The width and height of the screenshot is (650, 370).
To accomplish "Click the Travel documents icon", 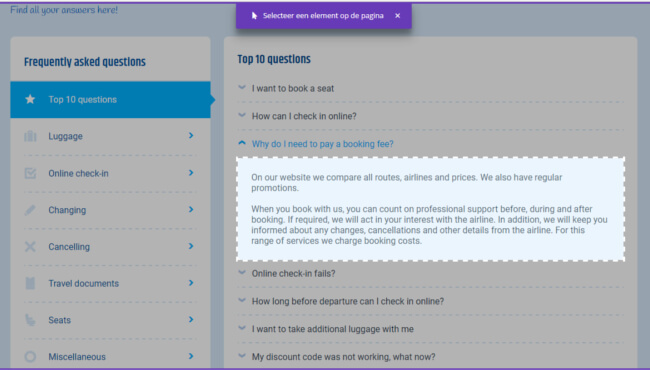I will [x=30, y=283].
